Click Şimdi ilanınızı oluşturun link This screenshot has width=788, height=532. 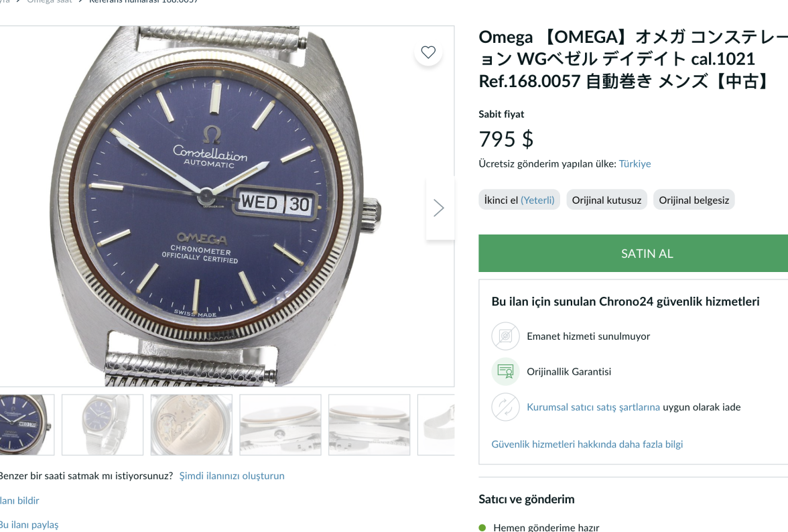click(x=232, y=476)
